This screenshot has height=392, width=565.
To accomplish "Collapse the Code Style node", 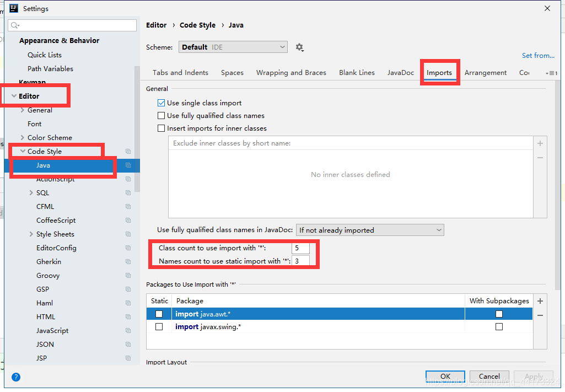I will click(x=23, y=151).
